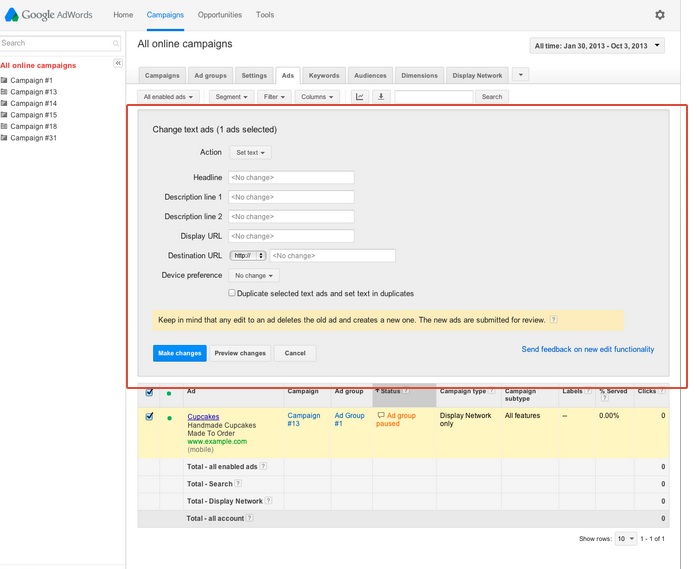Click the search magnifier icon in the sidebar
The height and width of the screenshot is (569, 697).
coord(116,43)
